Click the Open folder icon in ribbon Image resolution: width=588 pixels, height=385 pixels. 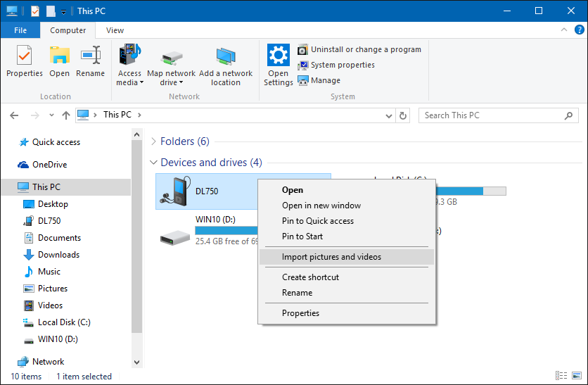pos(59,61)
